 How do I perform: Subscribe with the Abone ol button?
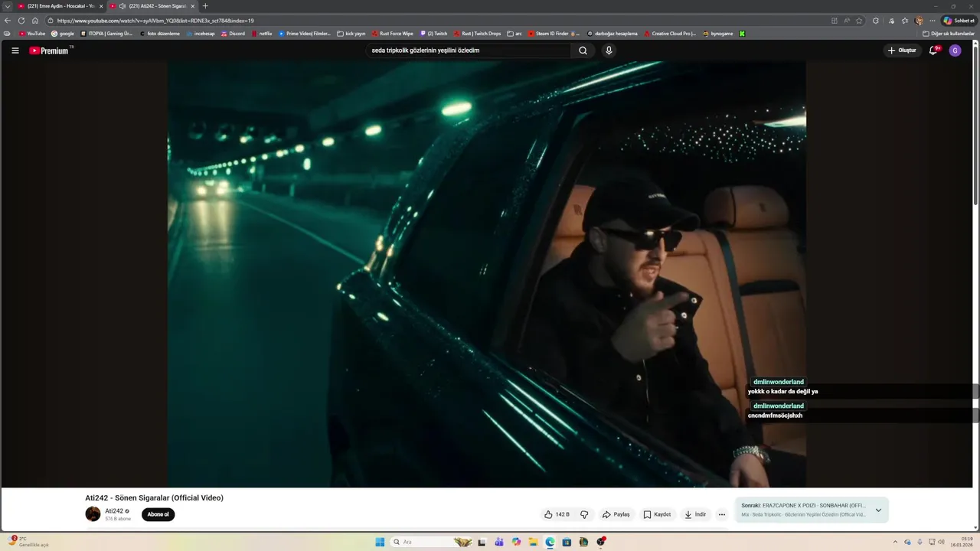tap(158, 514)
